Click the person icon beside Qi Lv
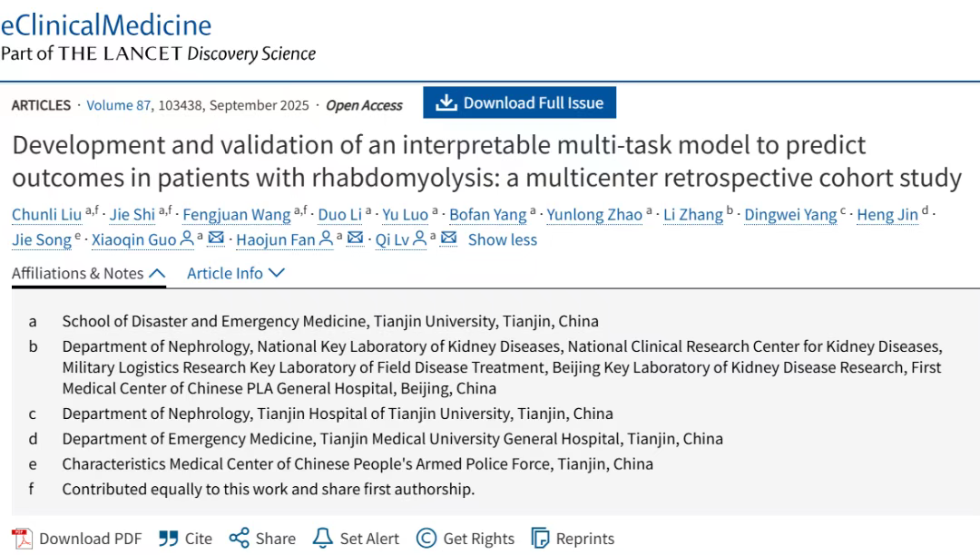980x555 pixels. (x=420, y=239)
